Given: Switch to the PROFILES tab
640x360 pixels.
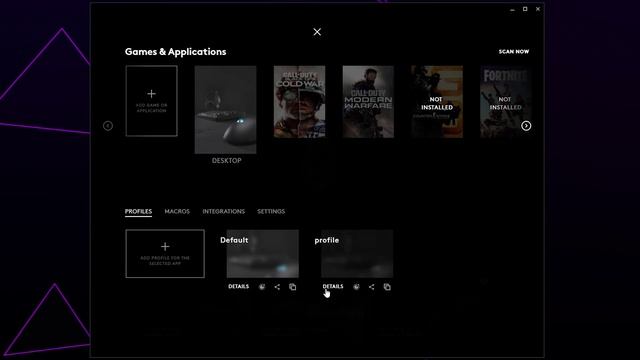Looking at the screenshot, I should click(x=138, y=211).
